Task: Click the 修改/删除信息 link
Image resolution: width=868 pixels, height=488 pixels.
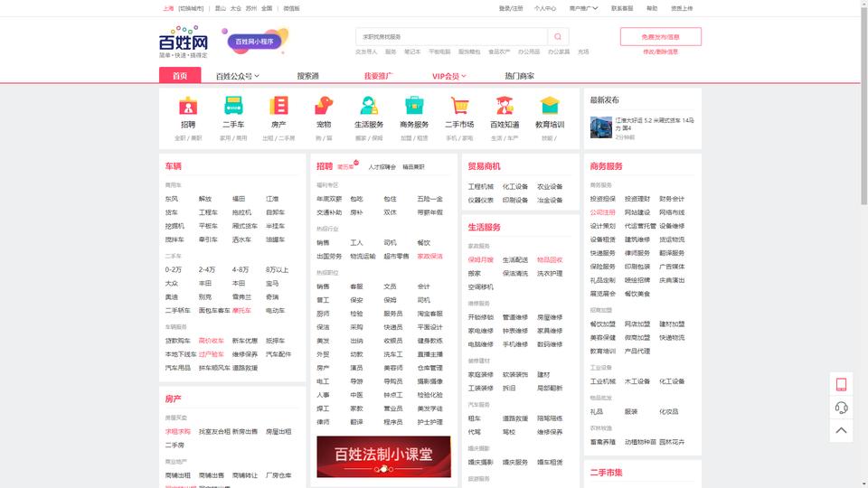Action: tap(660, 52)
